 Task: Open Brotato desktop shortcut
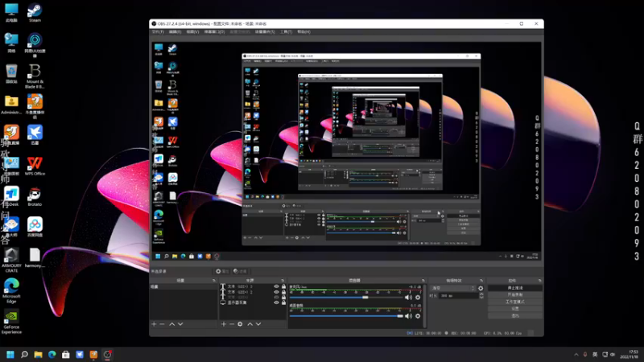click(35, 196)
